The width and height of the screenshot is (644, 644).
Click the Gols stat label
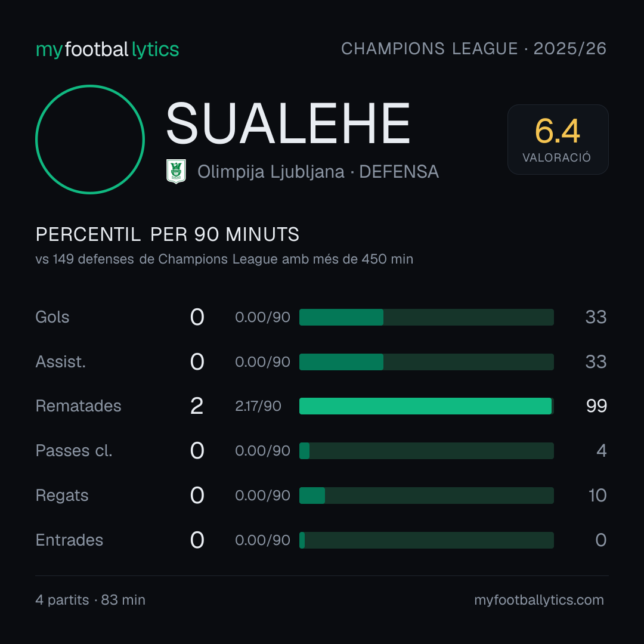52,317
